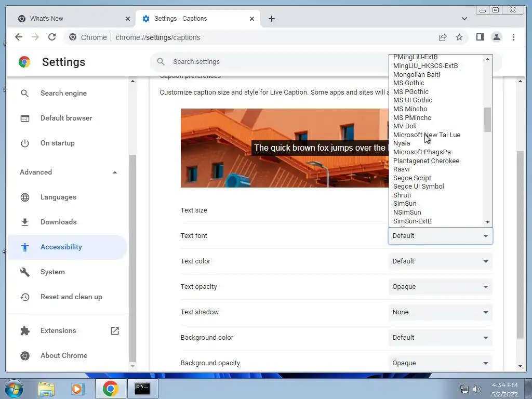Pick Plantagenet Cherokee font
Screen dimensions: 532x399
click(x=426, y=161)
